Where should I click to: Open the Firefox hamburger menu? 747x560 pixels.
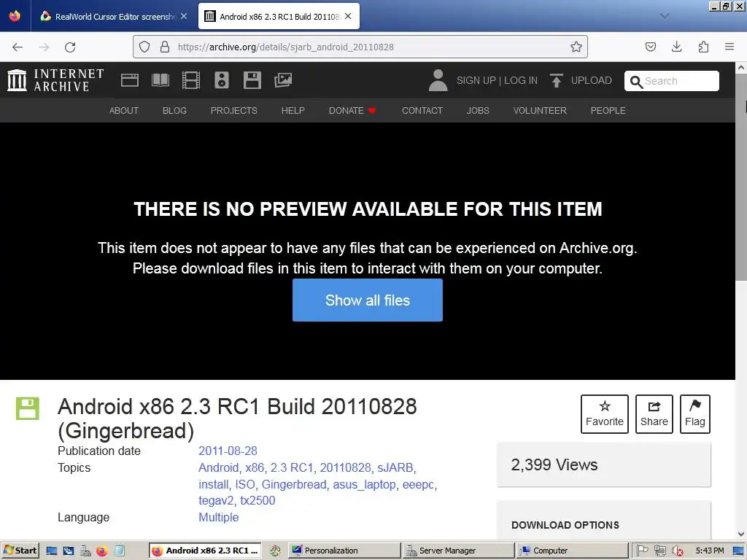(x=729, y=47)
